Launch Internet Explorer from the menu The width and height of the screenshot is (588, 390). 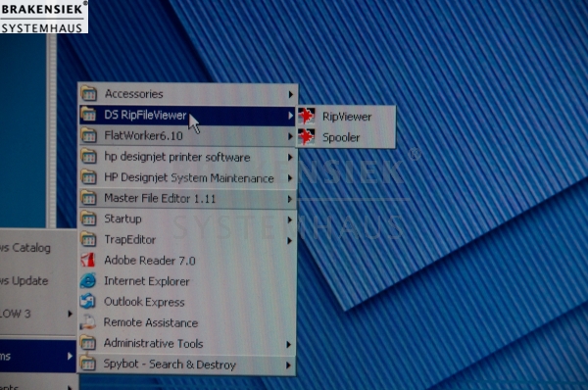187,281
